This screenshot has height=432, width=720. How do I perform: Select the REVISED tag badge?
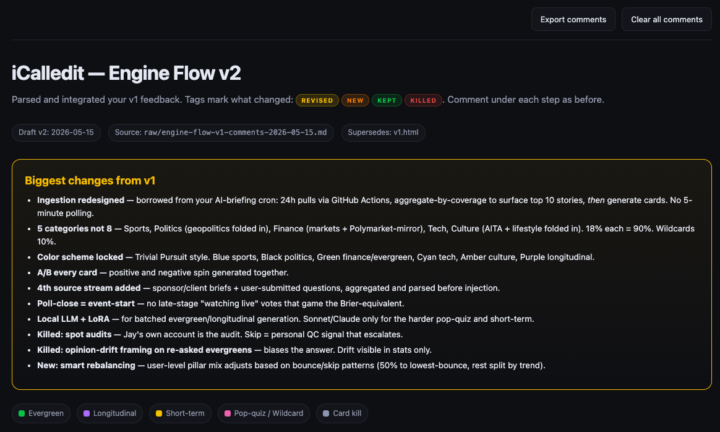tap(317, 100)
